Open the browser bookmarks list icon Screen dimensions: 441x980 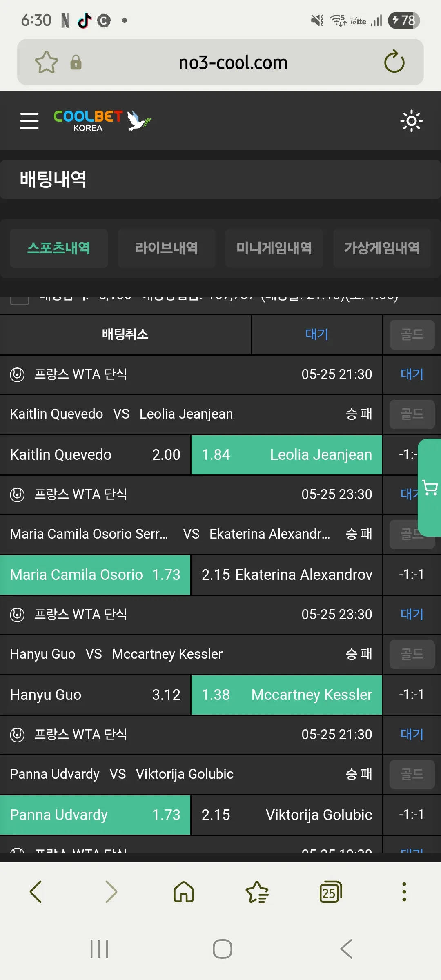click(x=257, y=892)
